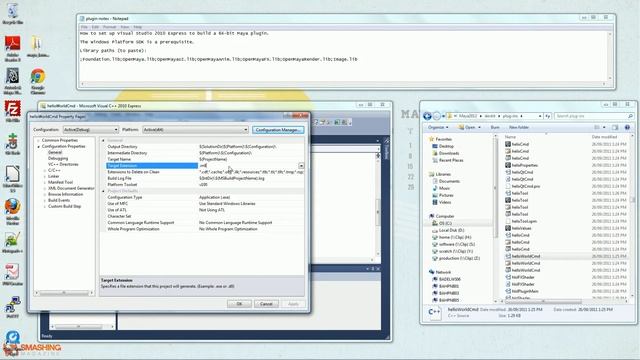Select the General tree item

pos(55,152)
